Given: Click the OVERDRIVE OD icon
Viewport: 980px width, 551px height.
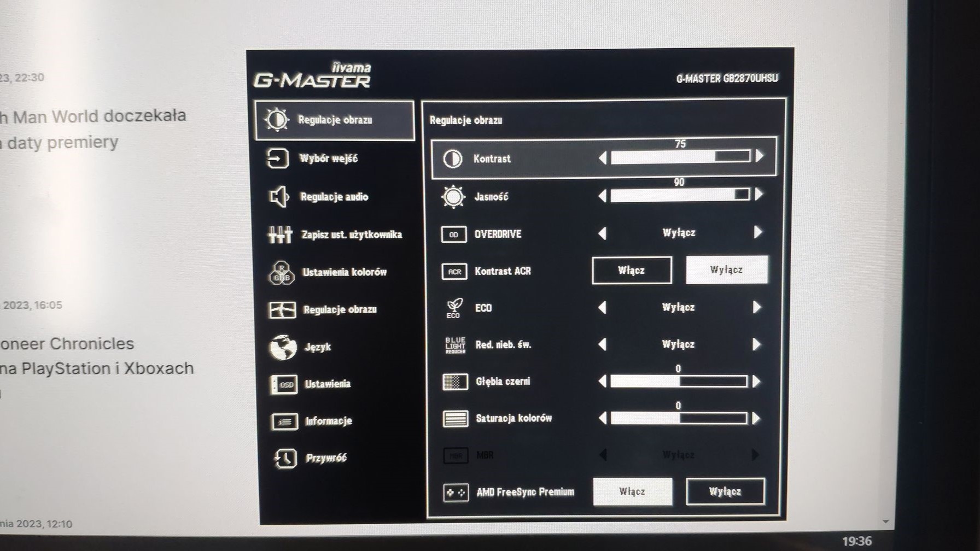Looking at the screenshot, I should (x=454, y=235).
